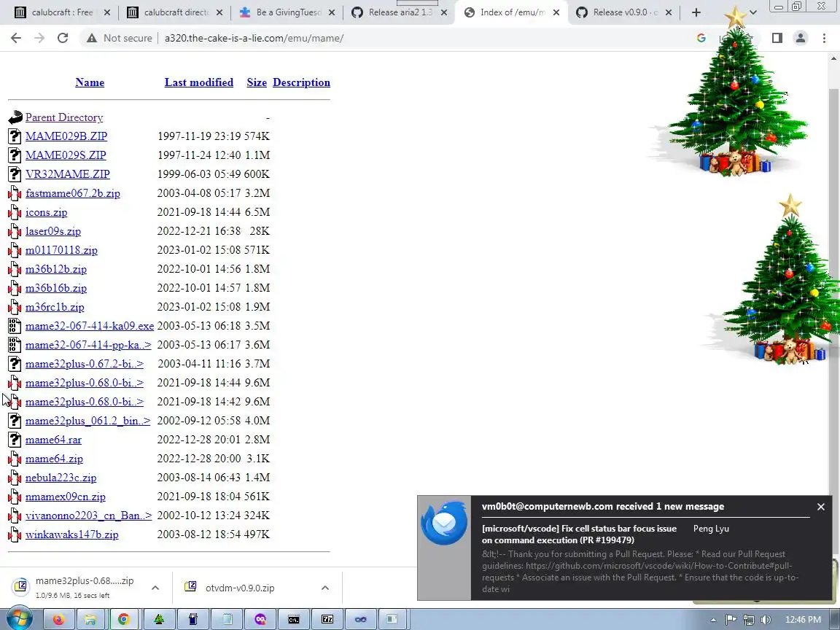
Task: Open 7-Zip from the taskbar
Action: tap(327, 619)
